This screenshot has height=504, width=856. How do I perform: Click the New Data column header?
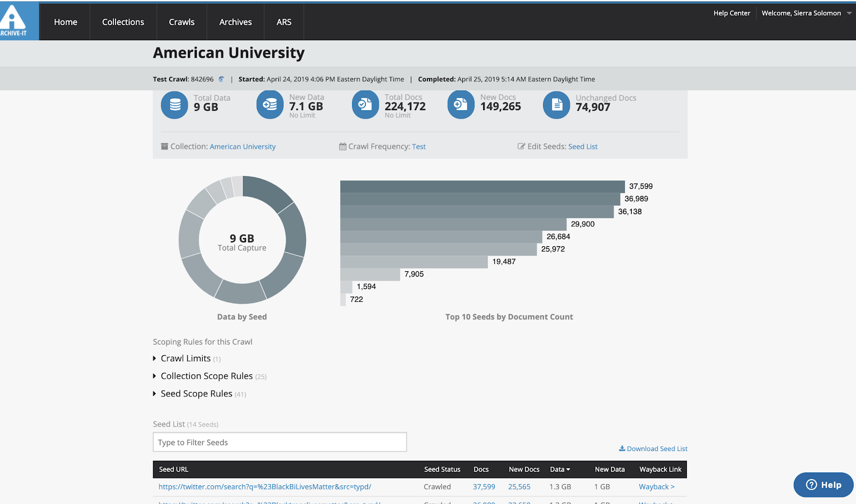pyautogui.click(x=610, y=469)
